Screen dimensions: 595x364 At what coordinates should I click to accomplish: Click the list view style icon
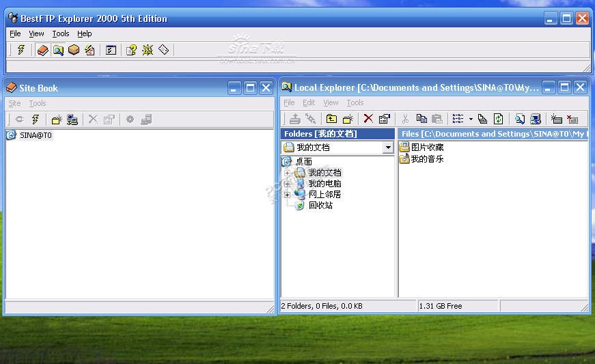[458, 119]
